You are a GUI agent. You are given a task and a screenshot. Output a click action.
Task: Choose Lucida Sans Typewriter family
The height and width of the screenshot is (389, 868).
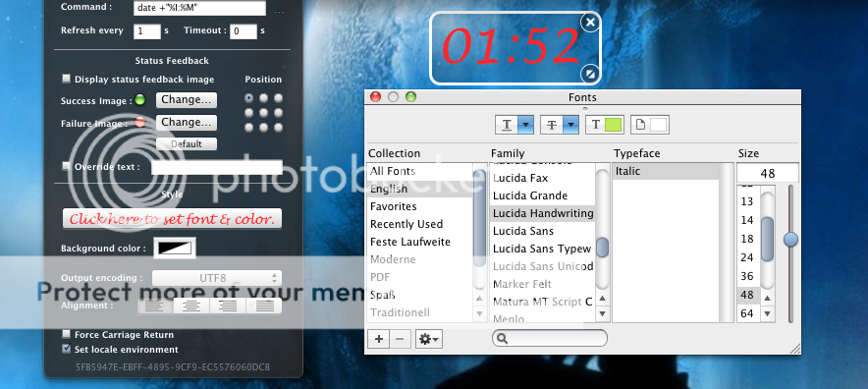tap(542, 249)
